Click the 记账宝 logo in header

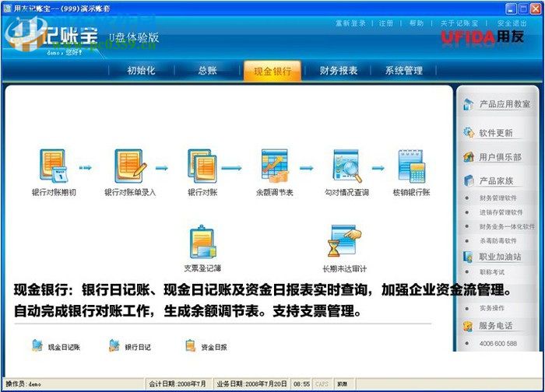click(x=52, y=36)
